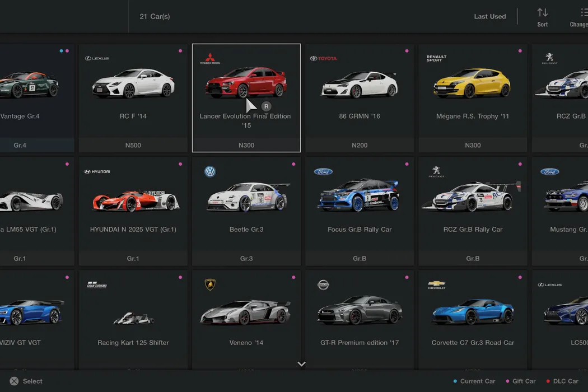Open the Change view option
Image resolution: width=588 pixels, height=392 pixels.
579,17
